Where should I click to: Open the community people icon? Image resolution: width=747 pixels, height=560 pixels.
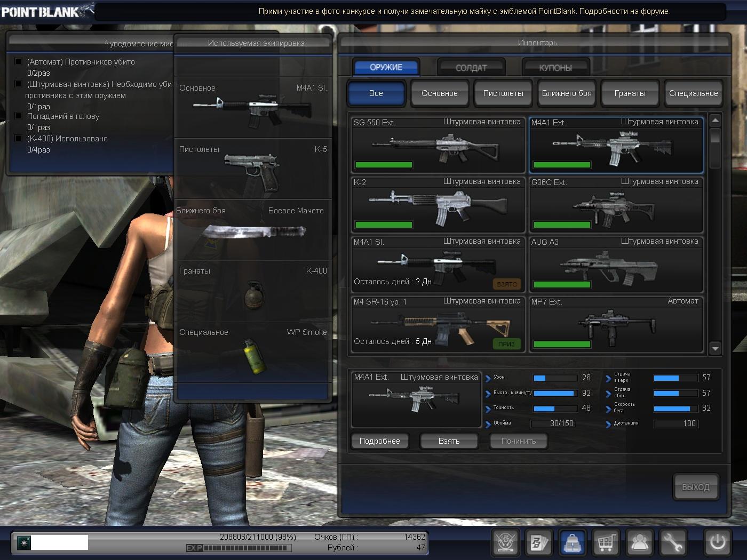pyautogui.click(x=639, y=543)
